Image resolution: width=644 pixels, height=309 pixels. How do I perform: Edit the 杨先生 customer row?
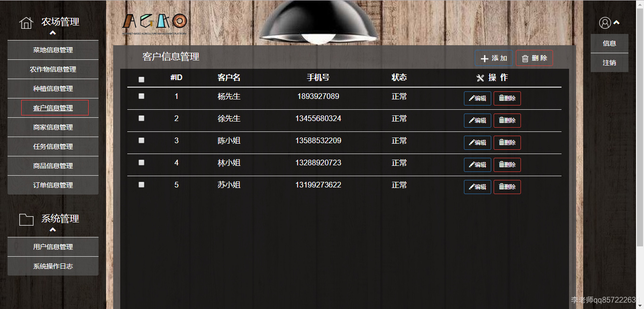coord(478,98)
